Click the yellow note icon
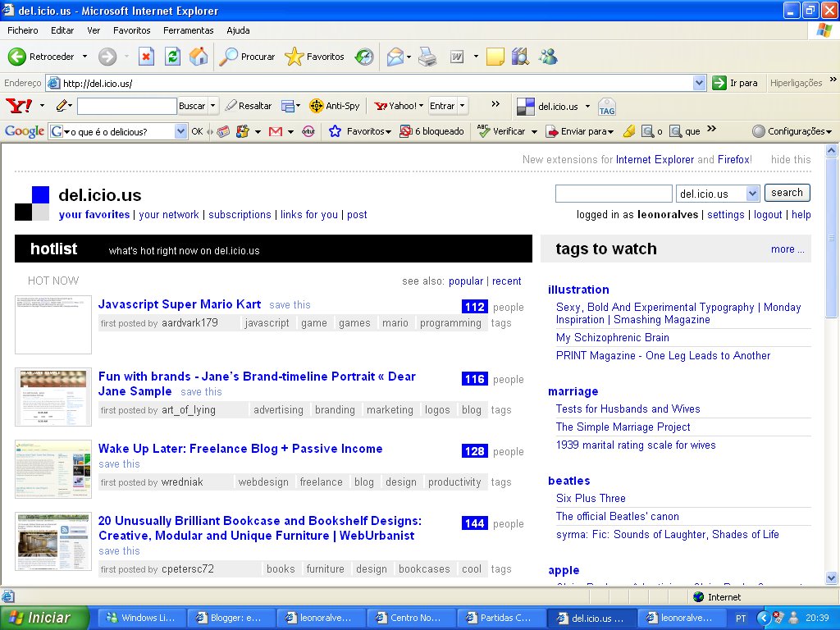Image resolution: width=840 pixels, height=630 pixels. pyautogui.click(x=495, y=57)
